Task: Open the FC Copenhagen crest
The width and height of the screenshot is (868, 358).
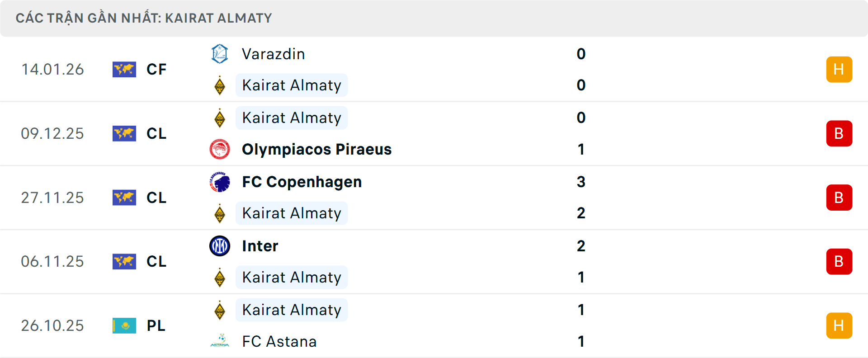Action: (220, 182)
